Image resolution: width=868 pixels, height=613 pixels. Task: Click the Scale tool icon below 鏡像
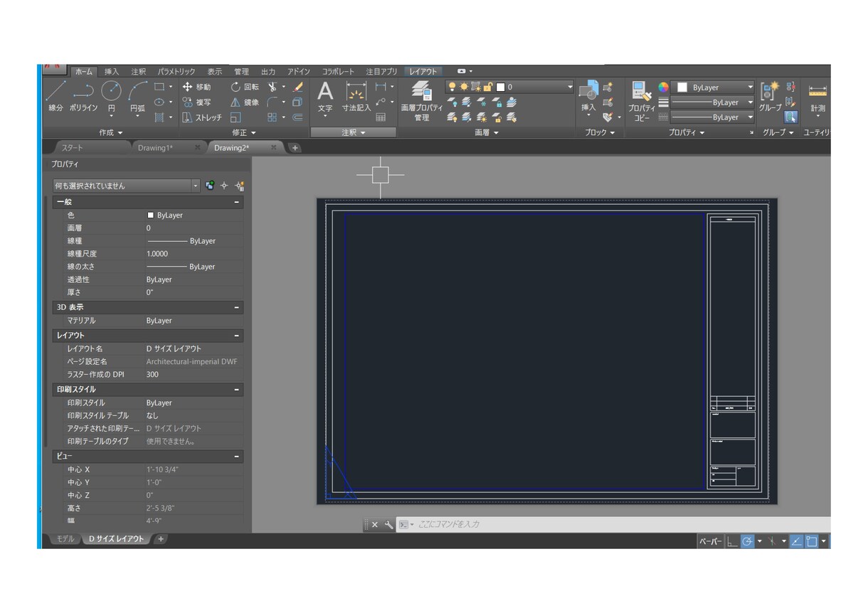point(235,117)
